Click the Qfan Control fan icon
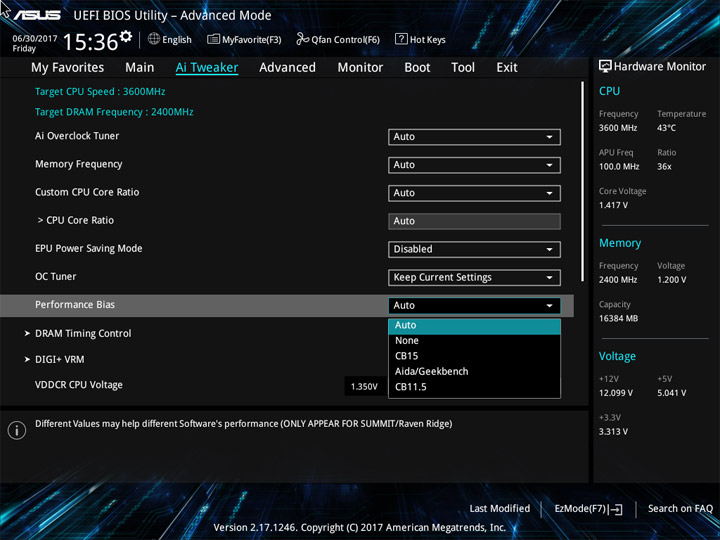 [302, 39]
